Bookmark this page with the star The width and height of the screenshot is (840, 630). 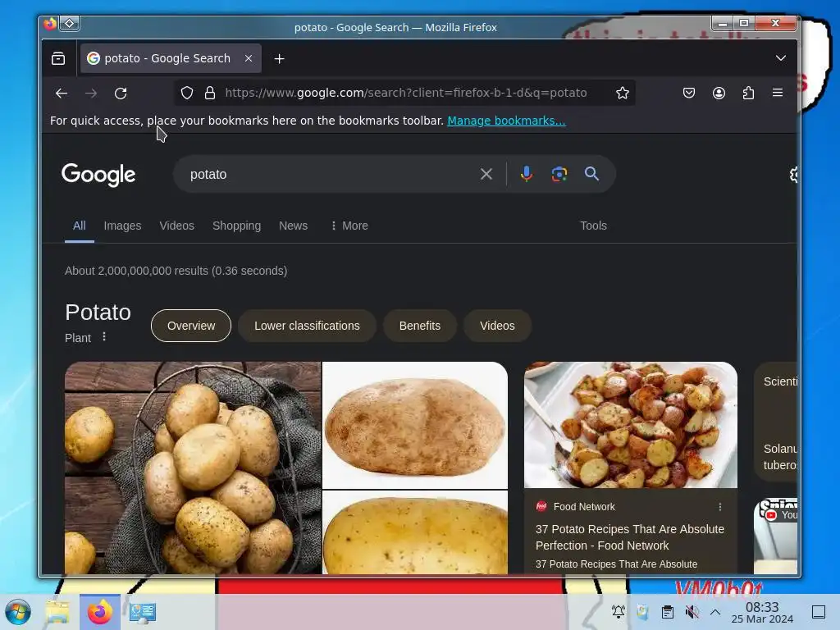(x=622, y=94)
